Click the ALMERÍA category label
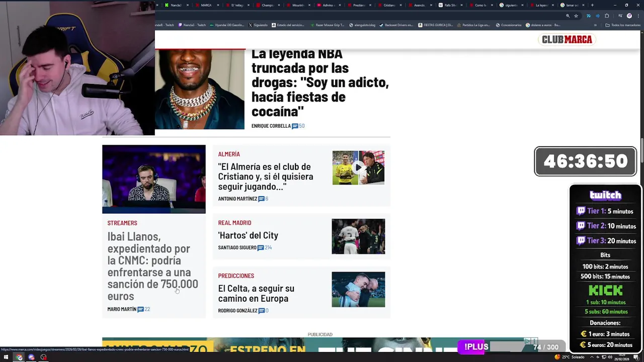644x362 pixels. tap(229, 154)
